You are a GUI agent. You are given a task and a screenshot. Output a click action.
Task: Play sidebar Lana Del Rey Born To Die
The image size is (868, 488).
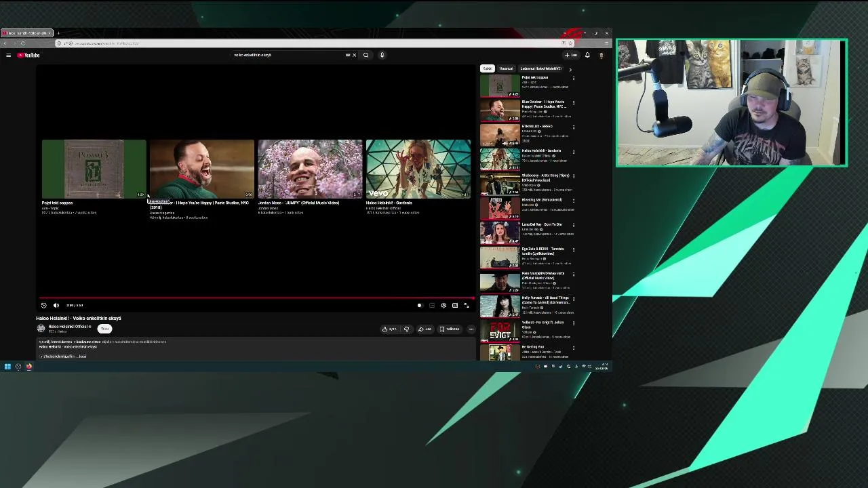coord(500,232)
